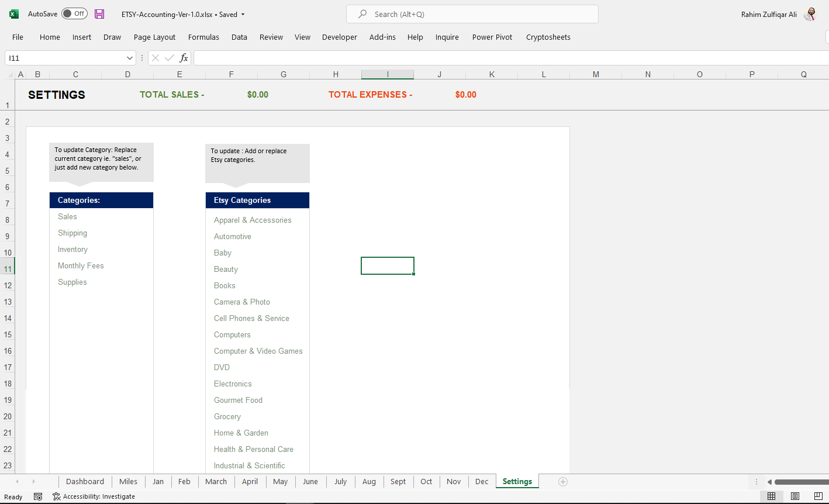The width and height of the screenshot is (829, 504).
Task: Open the File menu
Action: (18, 37)
